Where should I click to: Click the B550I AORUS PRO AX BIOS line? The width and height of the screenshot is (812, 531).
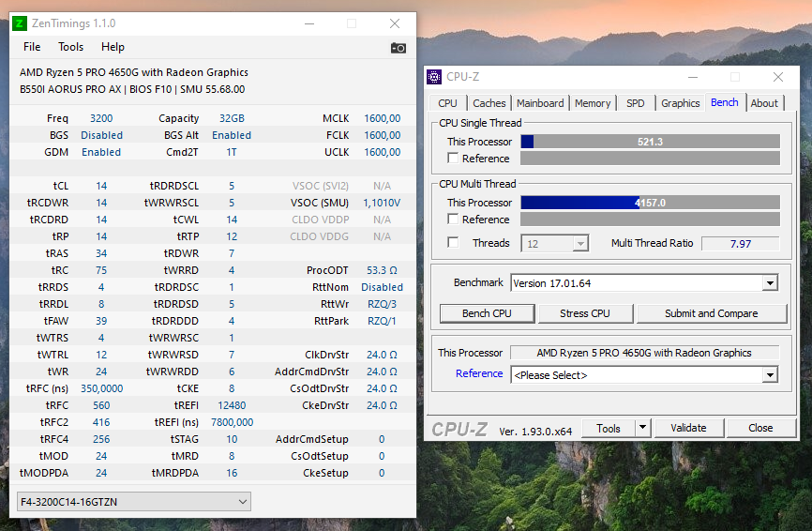click(x=132, y=89)
